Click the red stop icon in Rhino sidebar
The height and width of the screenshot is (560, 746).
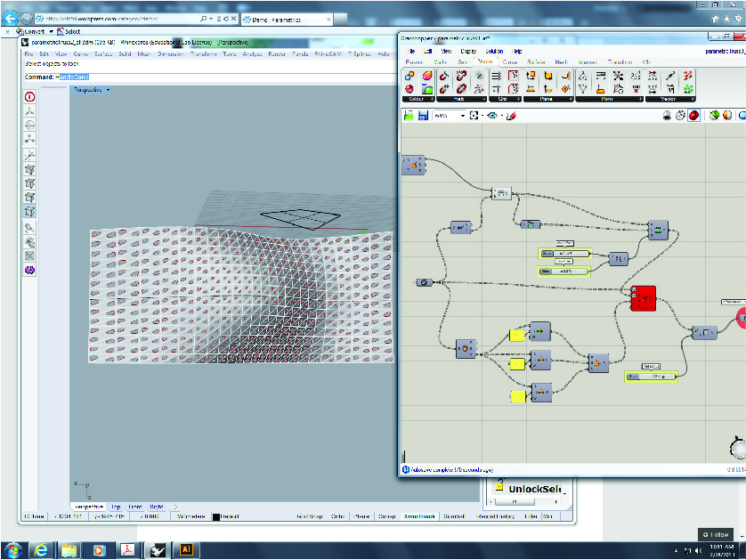tap(29, 96)
